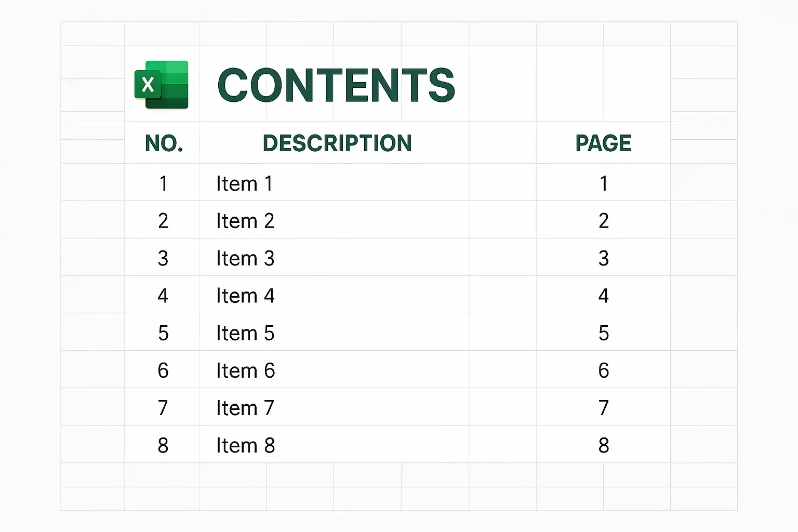The width and height of the screenshot is (798, 532).
Task: Click the NO. column header
Action: 164,143
